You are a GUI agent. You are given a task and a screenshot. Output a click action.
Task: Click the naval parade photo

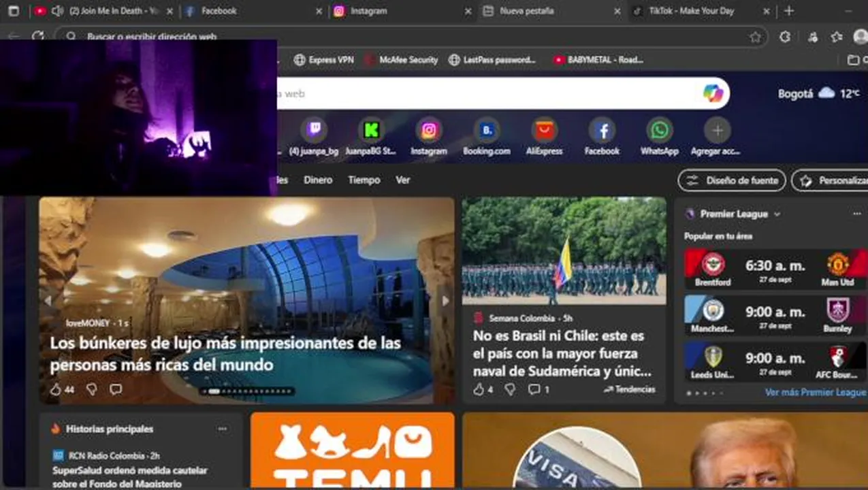pos(564,251)
